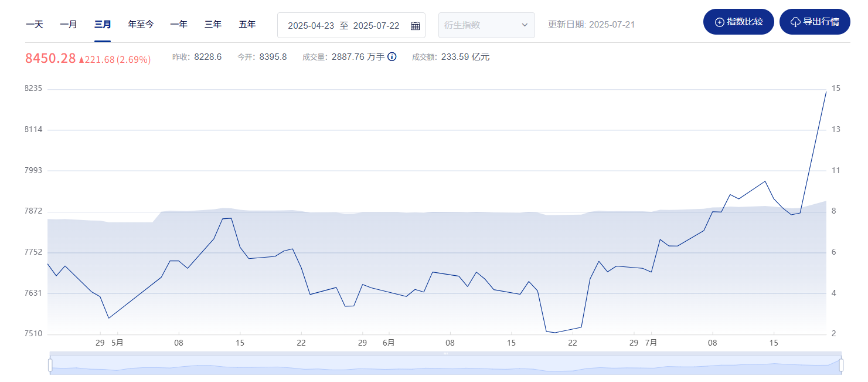Viewport: 868px width, 382px height.
Task: Expand the 衍生指数 dropdown arrow
Action: point(524,25)
